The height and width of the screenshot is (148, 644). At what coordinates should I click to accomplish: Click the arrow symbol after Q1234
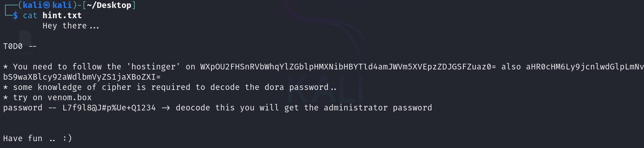tap(165, 108)
